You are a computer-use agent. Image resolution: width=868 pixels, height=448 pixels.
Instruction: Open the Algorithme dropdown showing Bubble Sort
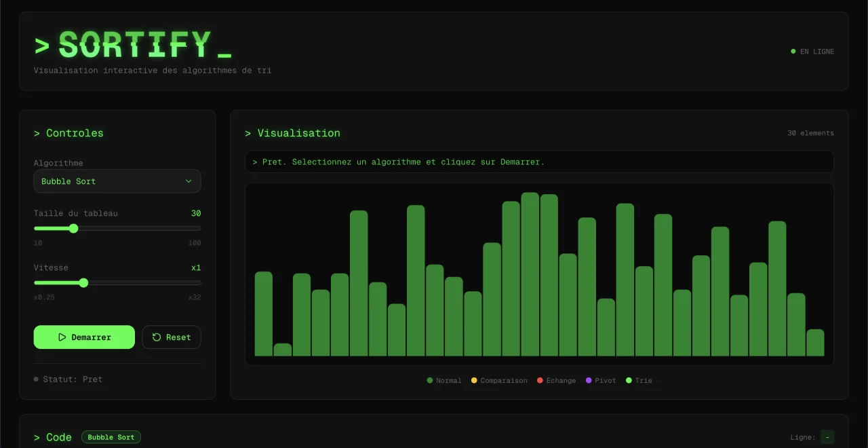coord(117,181)
